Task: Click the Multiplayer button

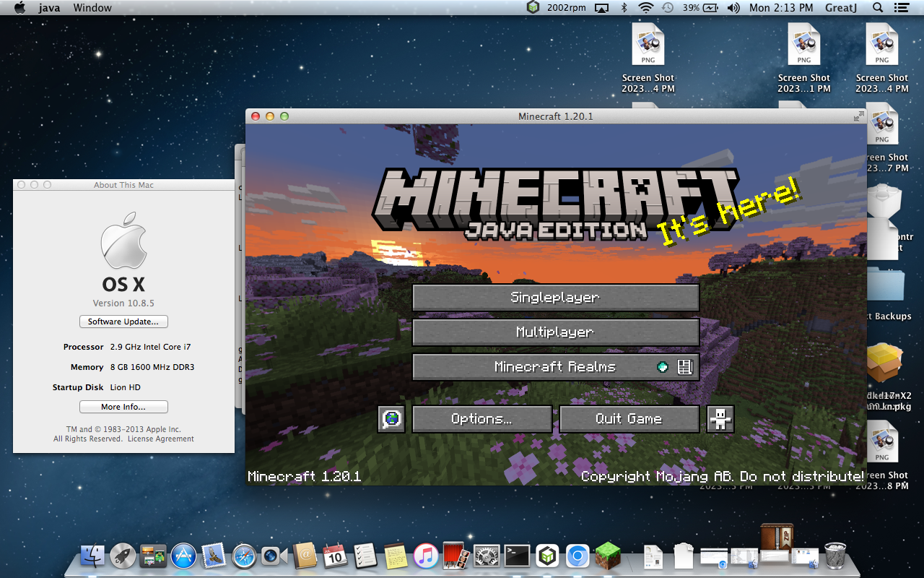Action: [555, 332]
